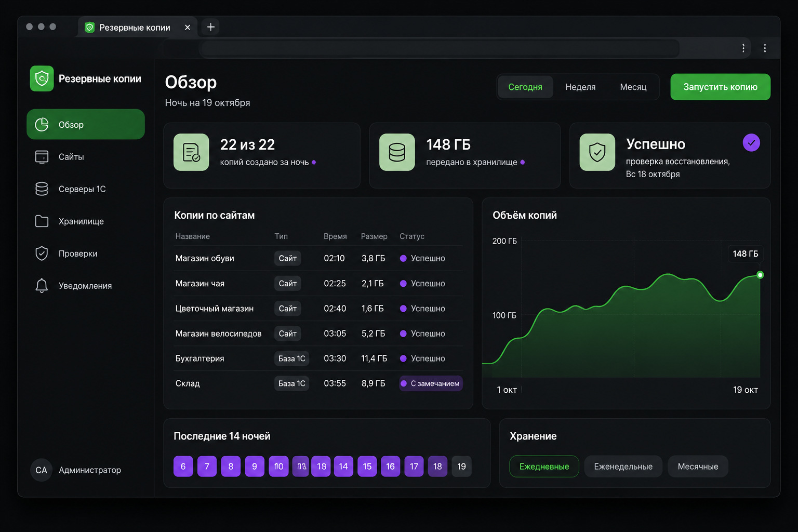798x532 pixels.
Task: Select night 6 in Последние 14 ночей
Action: 183,467
